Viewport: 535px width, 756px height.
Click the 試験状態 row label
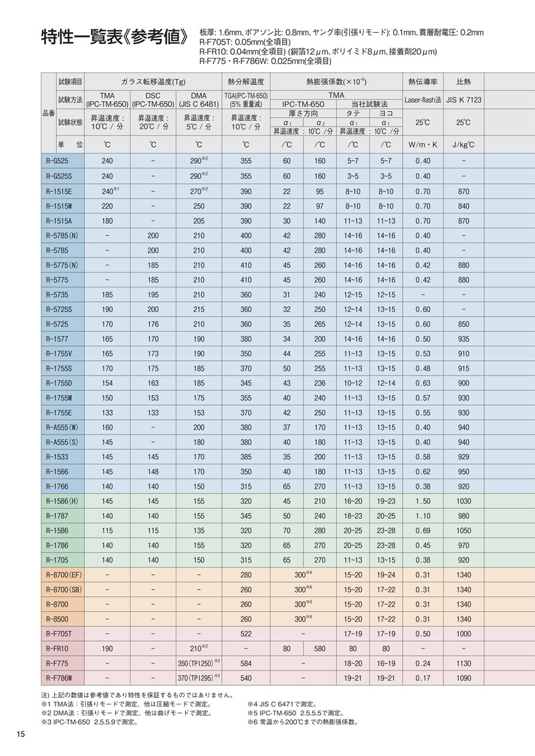pyautogui.click(x=70, y=122)
